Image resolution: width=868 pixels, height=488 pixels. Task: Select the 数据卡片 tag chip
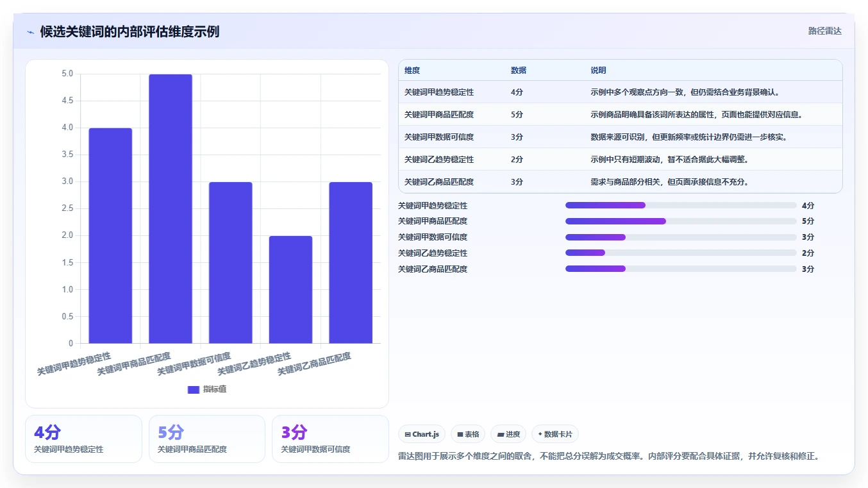click(x=555, y=434)
